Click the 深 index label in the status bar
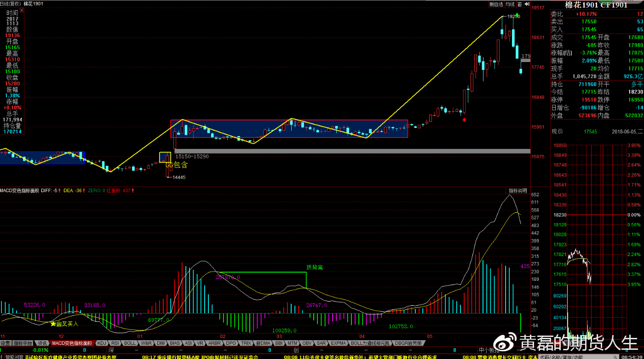Image resolution: width=644 pixels, height=359 pixels. coord(111,350)
